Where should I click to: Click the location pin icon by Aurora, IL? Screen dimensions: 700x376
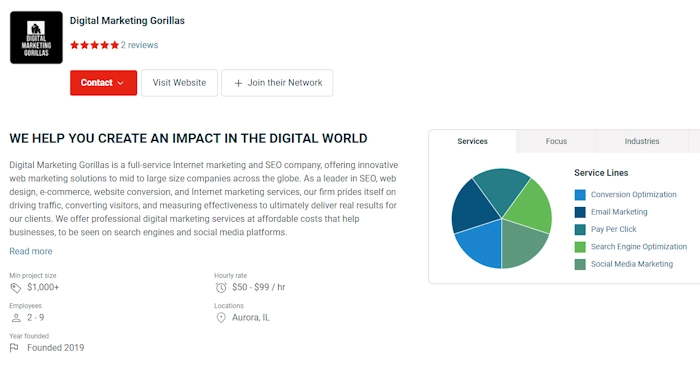coord(221,318)
